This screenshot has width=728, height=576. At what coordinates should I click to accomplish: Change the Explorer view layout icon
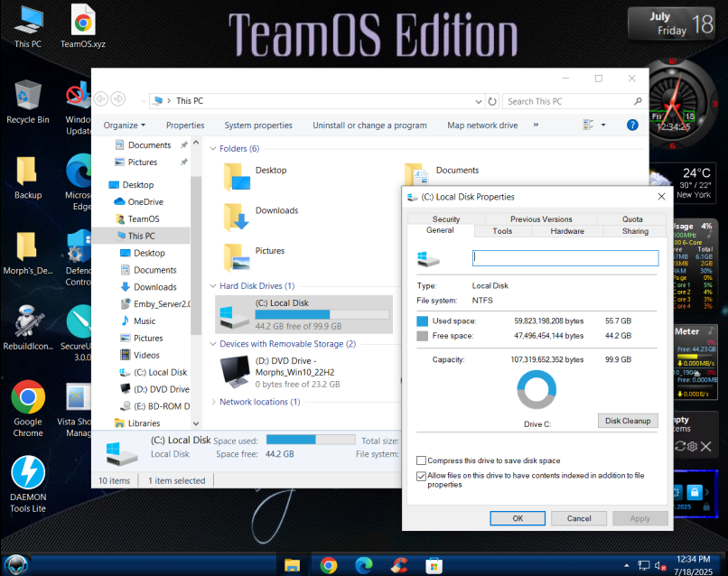pyautogui.click(x=588, y=125)
